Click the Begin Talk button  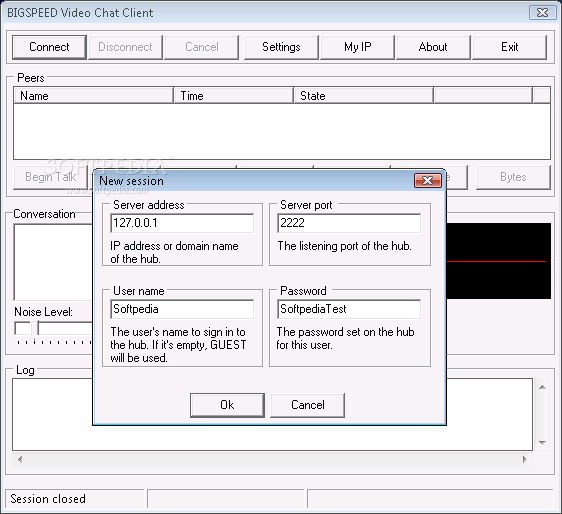pos(50,177)
